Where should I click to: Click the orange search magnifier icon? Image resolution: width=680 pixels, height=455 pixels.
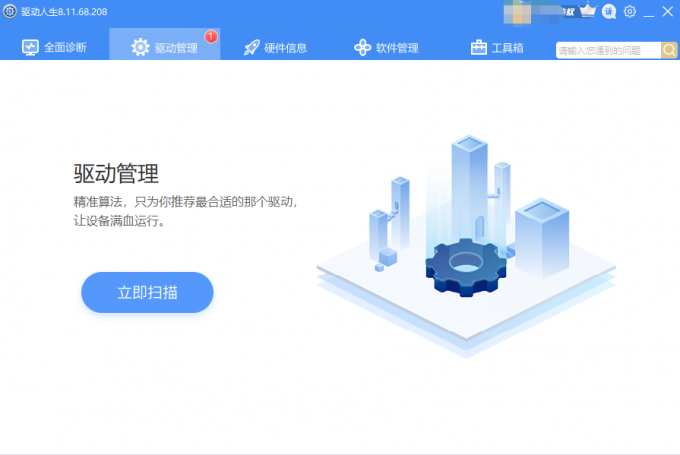tap(669, 50)
